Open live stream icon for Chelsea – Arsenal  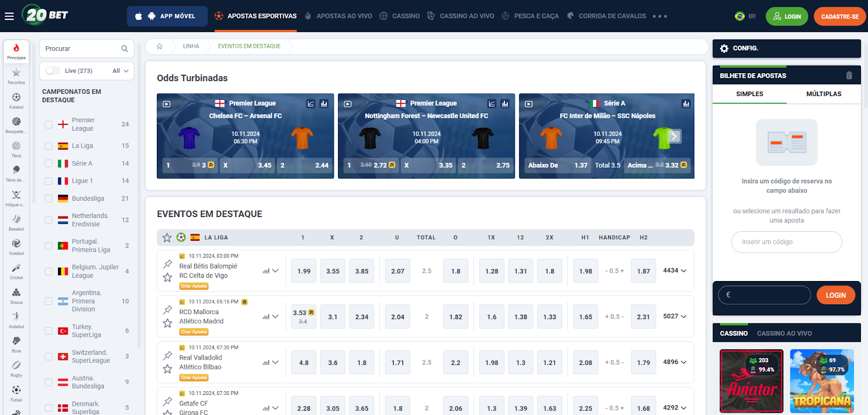click(167, 104)
